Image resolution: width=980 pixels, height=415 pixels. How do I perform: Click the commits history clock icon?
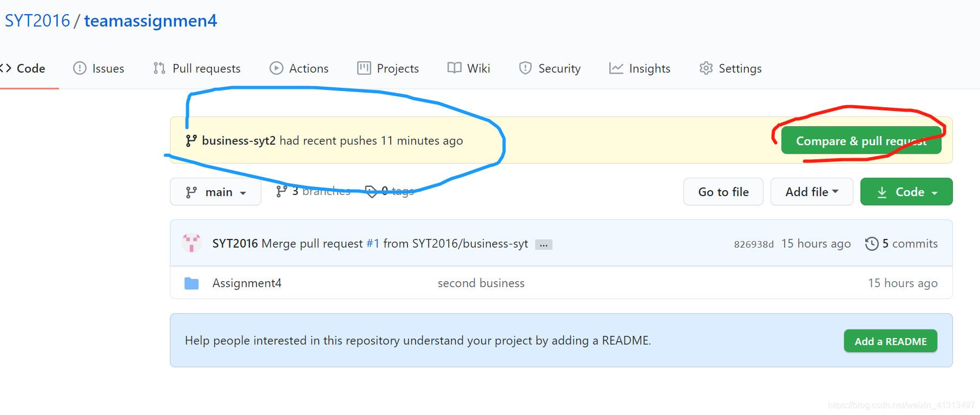(872, 244)
